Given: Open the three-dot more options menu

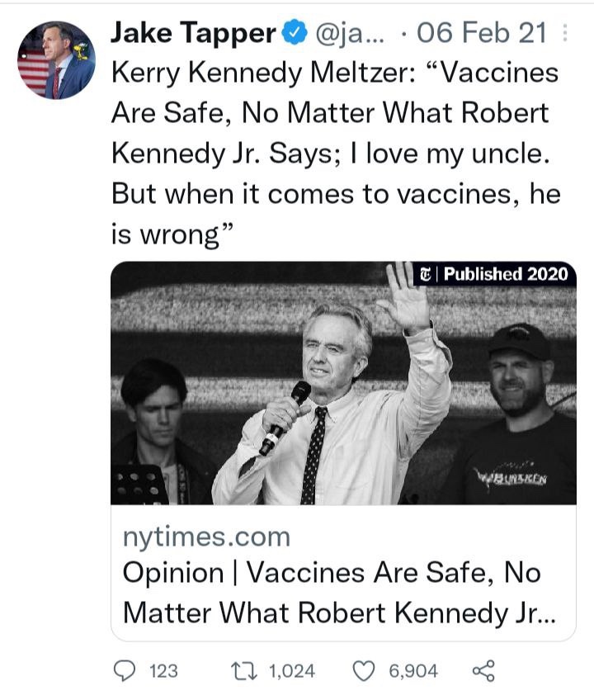Looking at the screenshot, I should pos(564,33).
